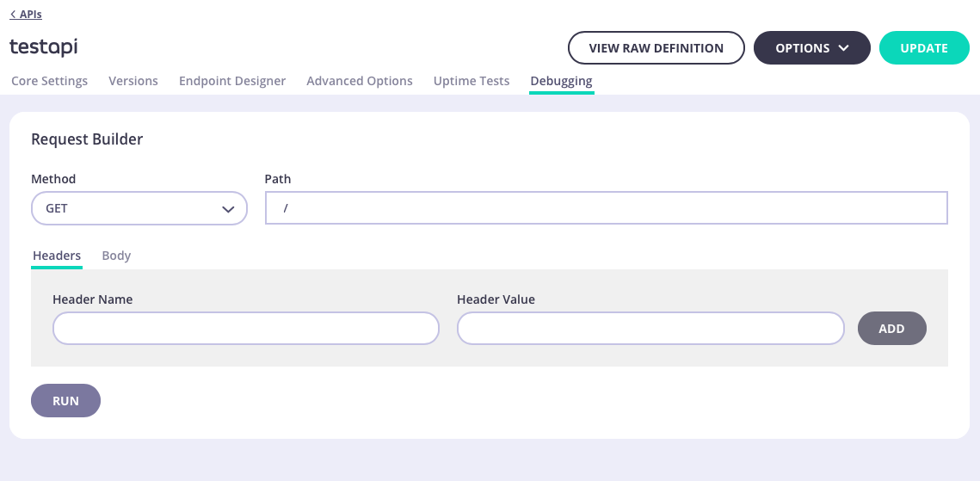Go to the Endpoint Designer tab
Screen dimensions: 980x481
tap(232, 81)
